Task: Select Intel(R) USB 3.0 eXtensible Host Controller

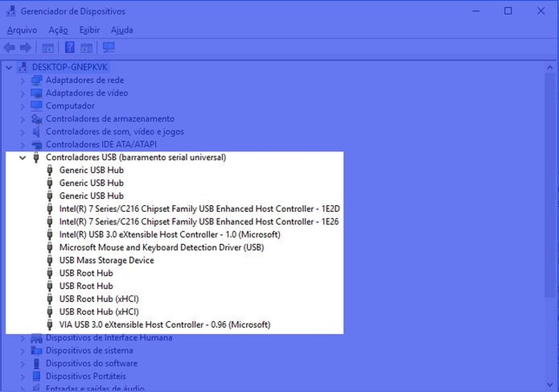Action: [x=170, y=235]
